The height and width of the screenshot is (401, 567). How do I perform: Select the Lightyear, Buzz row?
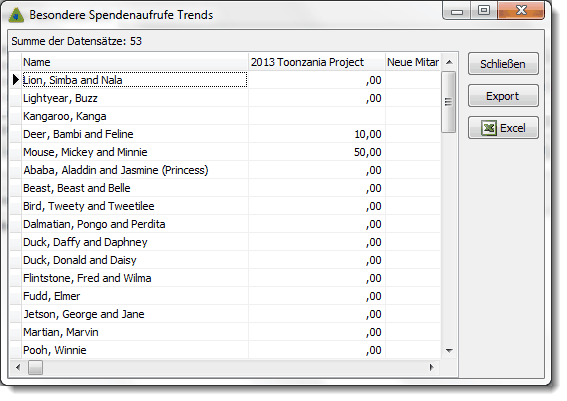point(225,98)
